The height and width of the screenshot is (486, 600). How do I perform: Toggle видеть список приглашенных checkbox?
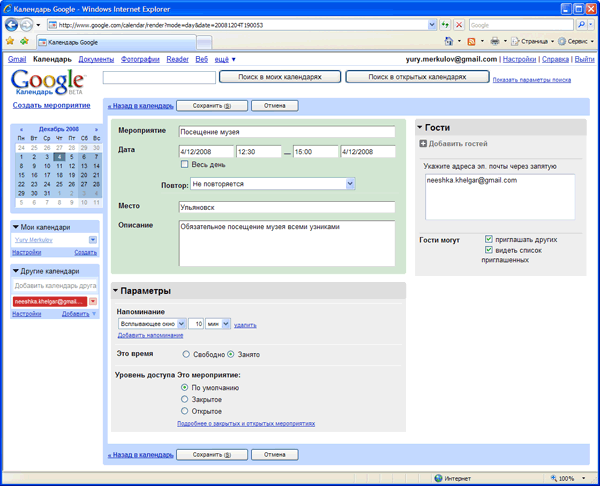[489, 250]
